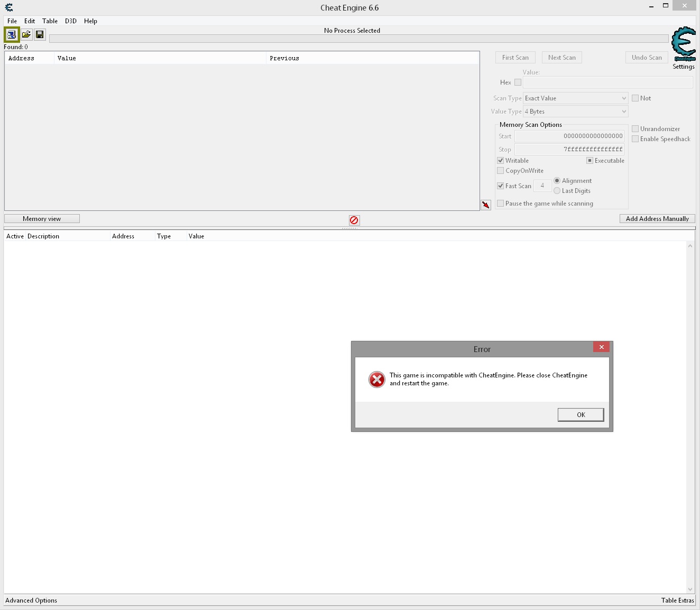
Task: Click the Cheat Engine title bar icon
Action: (9, 7)
